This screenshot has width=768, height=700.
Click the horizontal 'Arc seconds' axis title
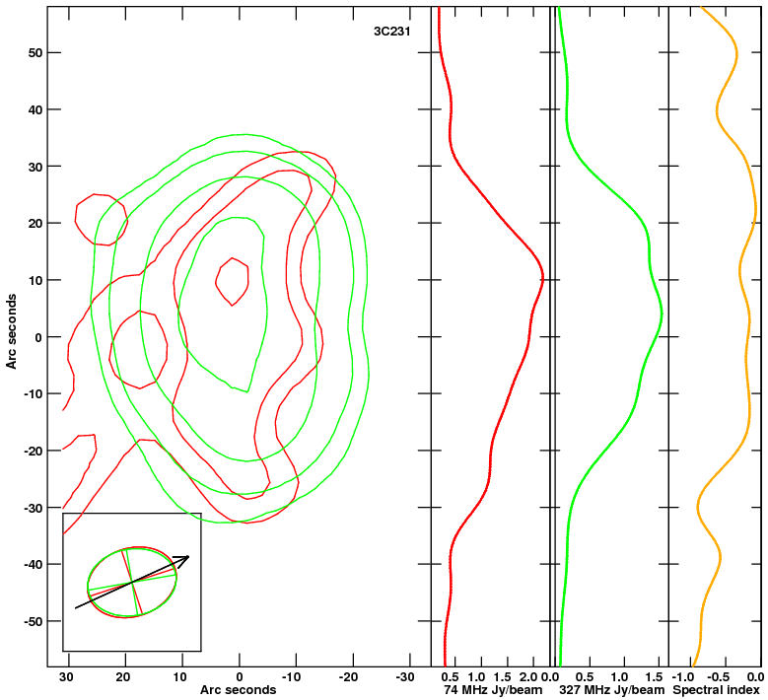pyautogui.click(x=238, y=690)
